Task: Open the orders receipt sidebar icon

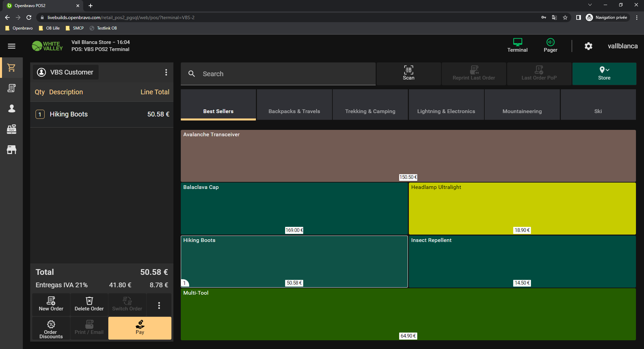Action: [11, 88]
